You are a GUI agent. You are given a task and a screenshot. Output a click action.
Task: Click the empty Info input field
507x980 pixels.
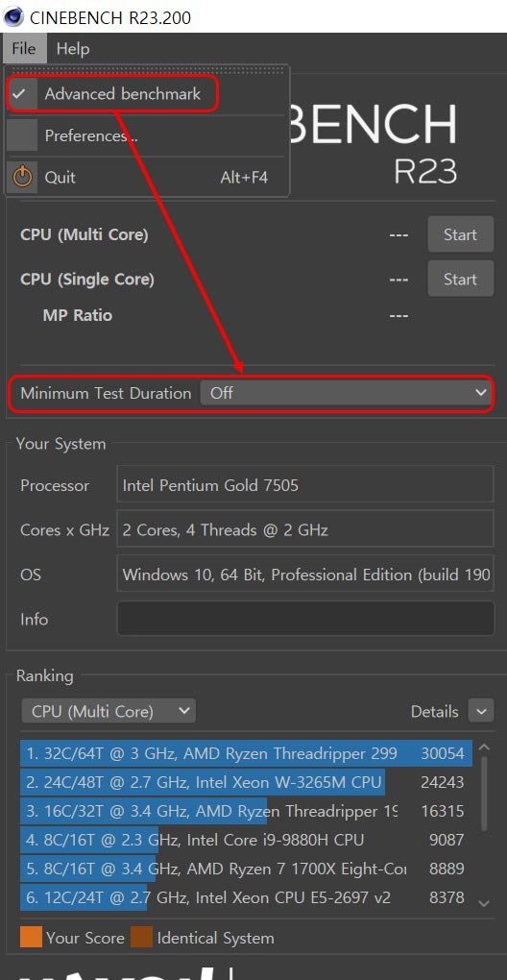tap(305, 619)
